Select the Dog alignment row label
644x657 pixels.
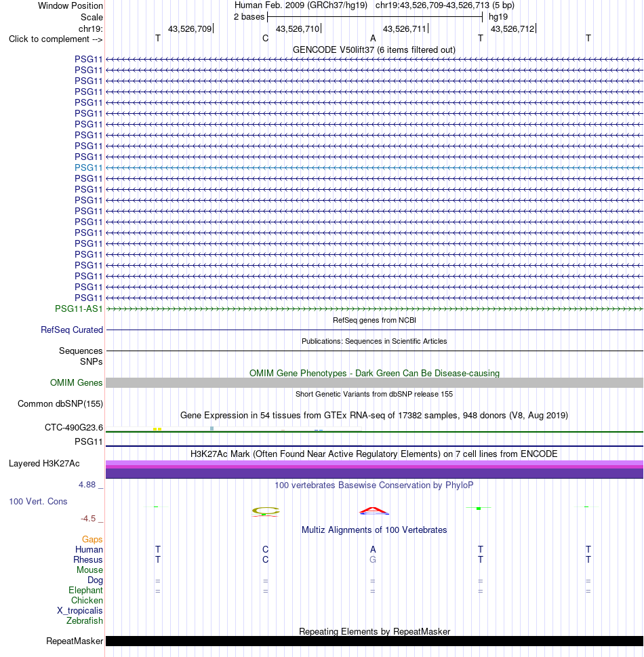click(x=95, y=580)
